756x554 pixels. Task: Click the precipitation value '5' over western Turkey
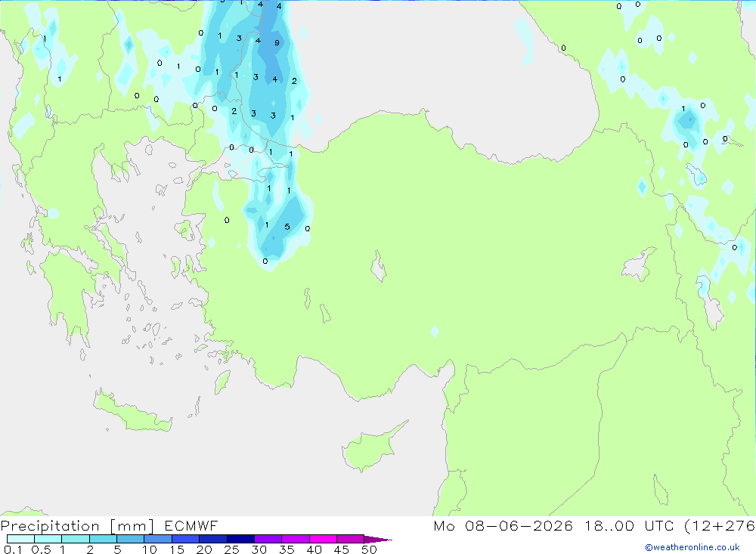[287, 227]
